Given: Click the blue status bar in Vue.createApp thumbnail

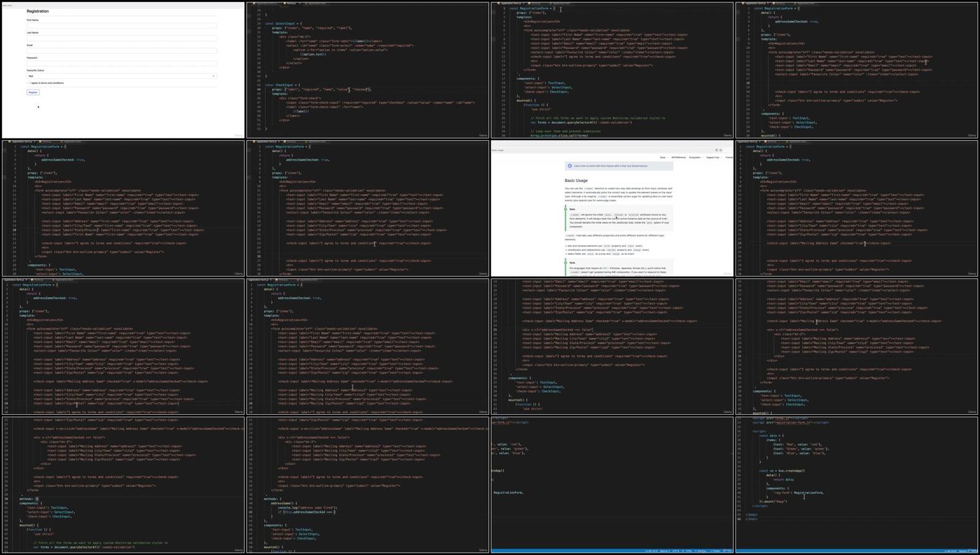Looking at the screenshot, I should pyautogui.click(x=857, y=551).
